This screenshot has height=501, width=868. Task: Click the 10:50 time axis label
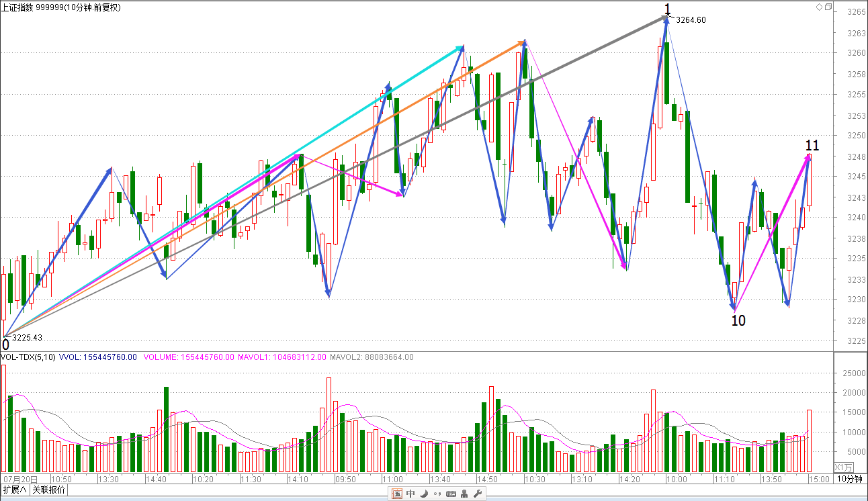[61, 480]
